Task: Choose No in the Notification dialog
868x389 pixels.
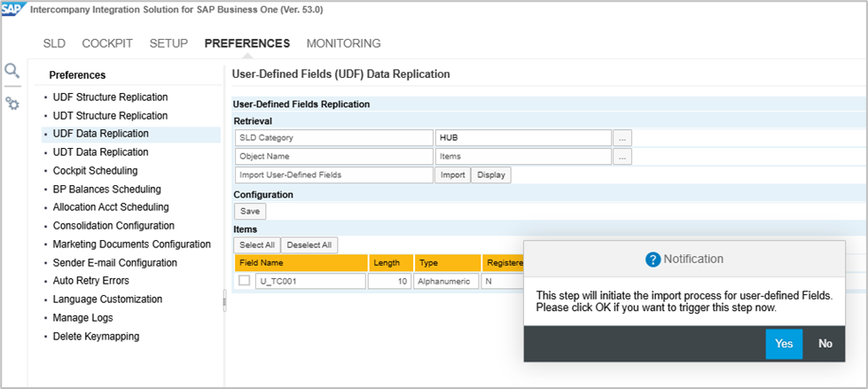Action: (825, 344)
